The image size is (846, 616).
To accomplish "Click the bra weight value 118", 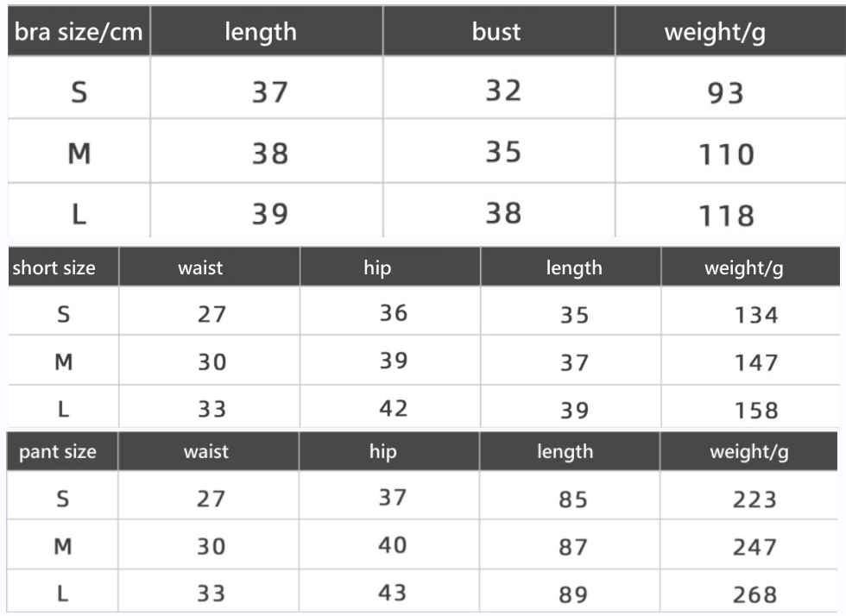I will (726, 214).
